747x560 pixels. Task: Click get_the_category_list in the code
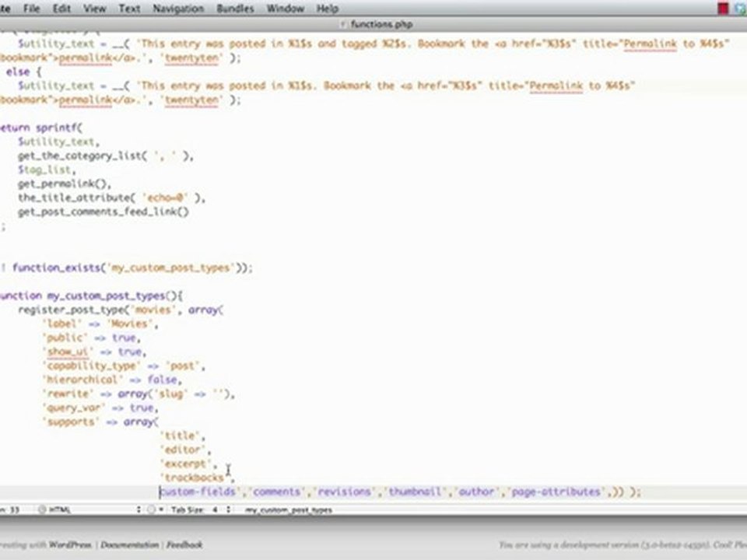[80, 156]
